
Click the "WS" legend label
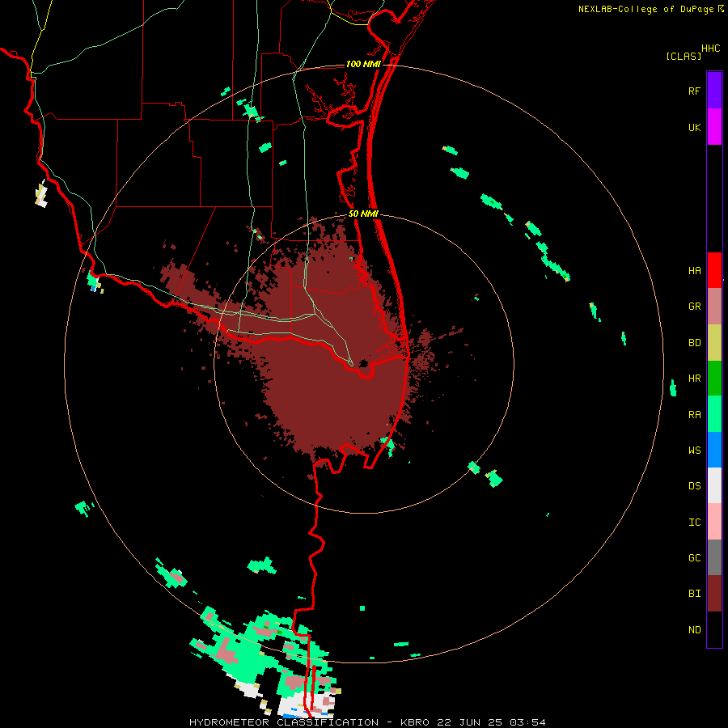click(x=694, y=451)
